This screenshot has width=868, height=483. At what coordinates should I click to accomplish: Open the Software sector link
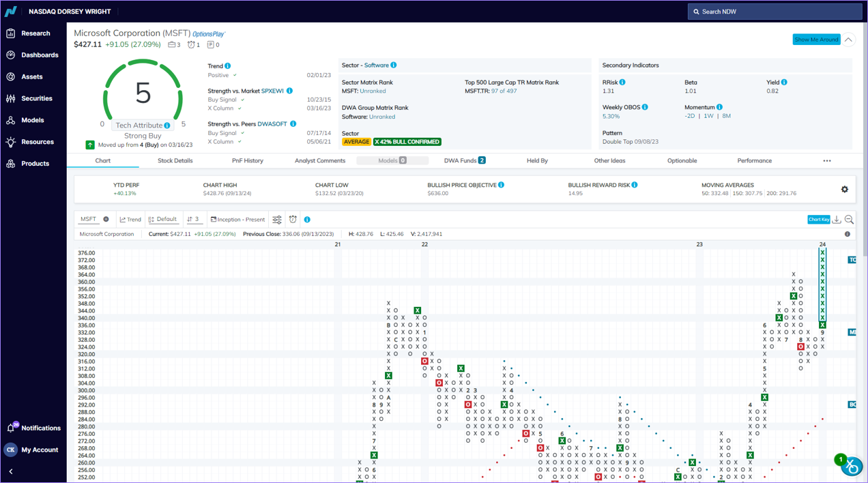click(376, 65)
